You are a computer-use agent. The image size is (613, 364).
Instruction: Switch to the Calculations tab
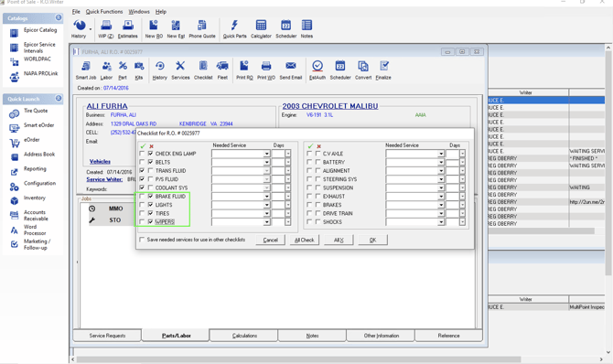[x=244, y=336]
